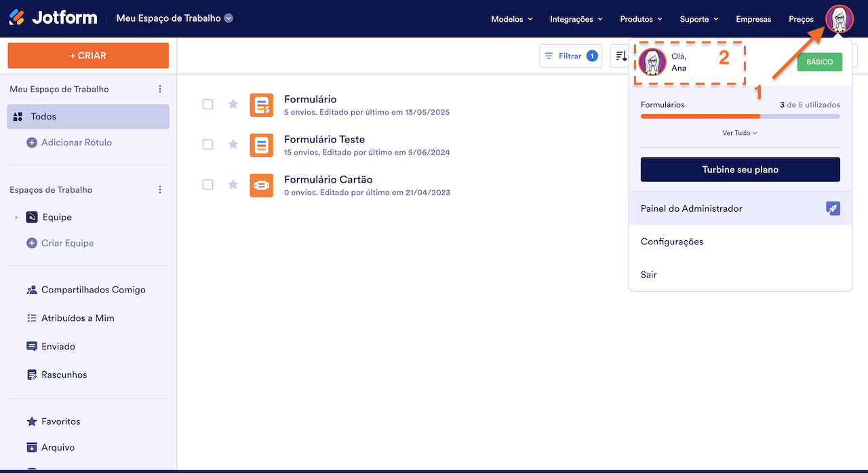Click the + CRIAR button
Screen dimensions: 868x473
point(87,55)
